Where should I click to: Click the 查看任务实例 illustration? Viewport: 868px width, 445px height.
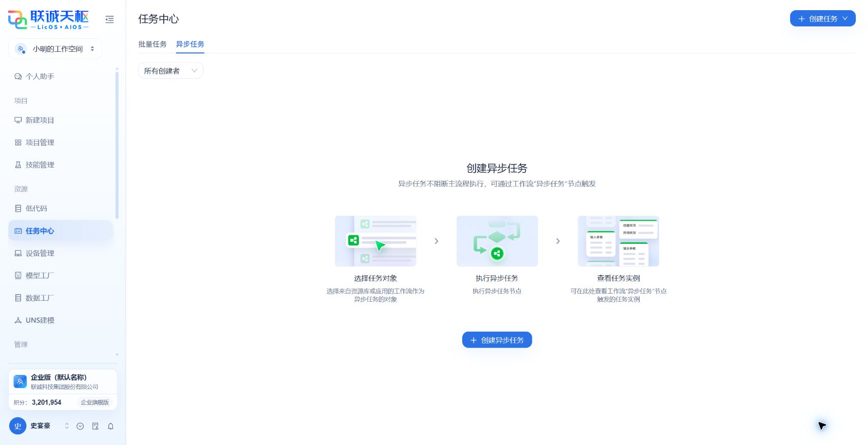[x=618, y=241]
